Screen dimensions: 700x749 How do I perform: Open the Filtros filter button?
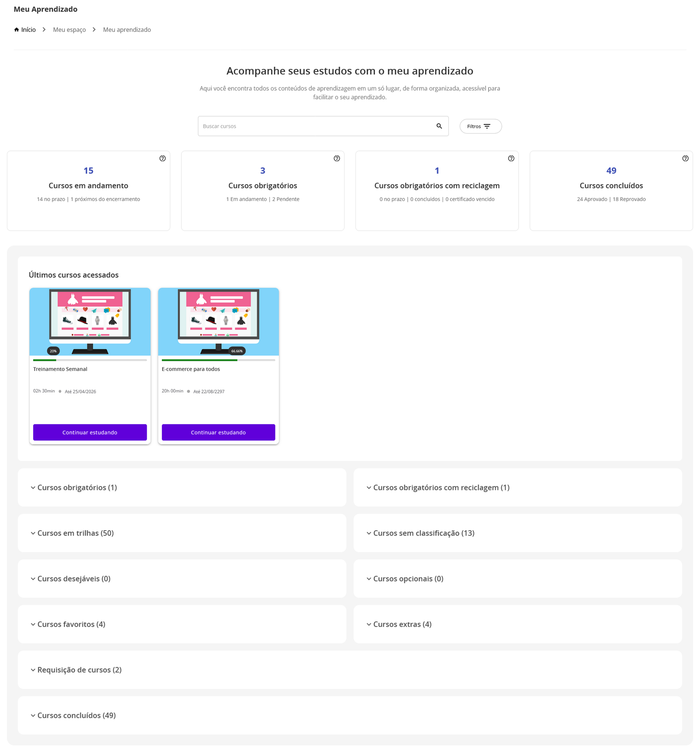480,126
